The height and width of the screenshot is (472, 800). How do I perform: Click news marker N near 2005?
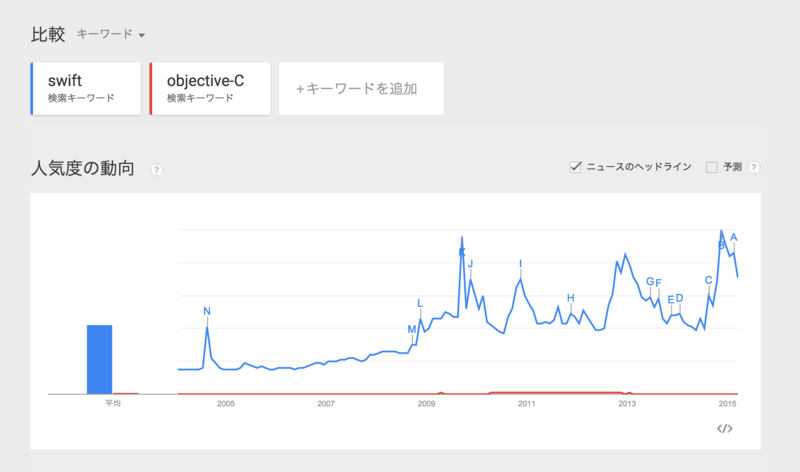tap(207, 311)
